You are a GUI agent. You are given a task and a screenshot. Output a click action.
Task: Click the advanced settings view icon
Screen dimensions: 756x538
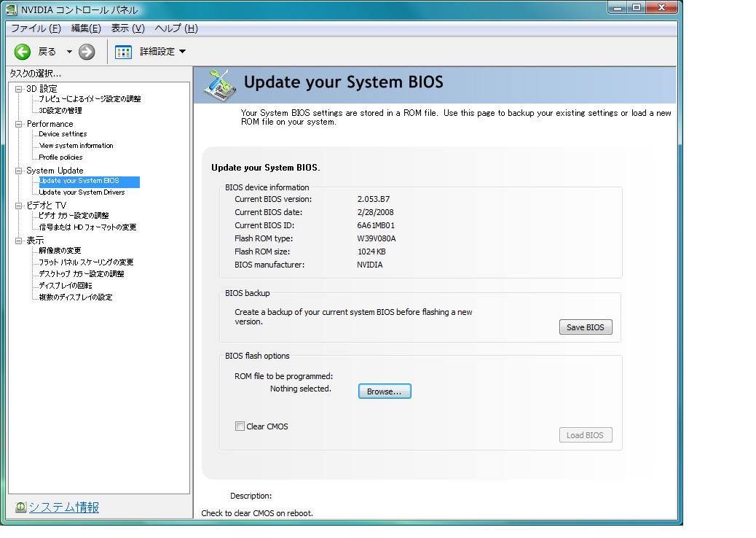point(124,52)
